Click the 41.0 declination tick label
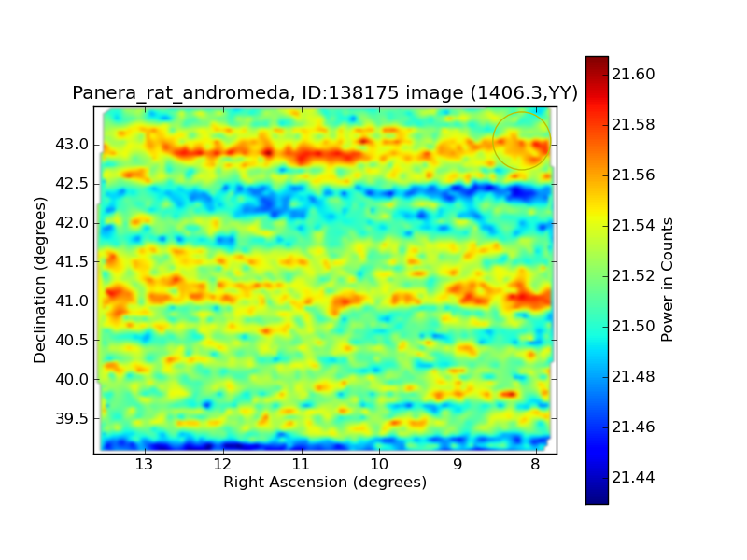Screen dimensions: 747x560 72,301
